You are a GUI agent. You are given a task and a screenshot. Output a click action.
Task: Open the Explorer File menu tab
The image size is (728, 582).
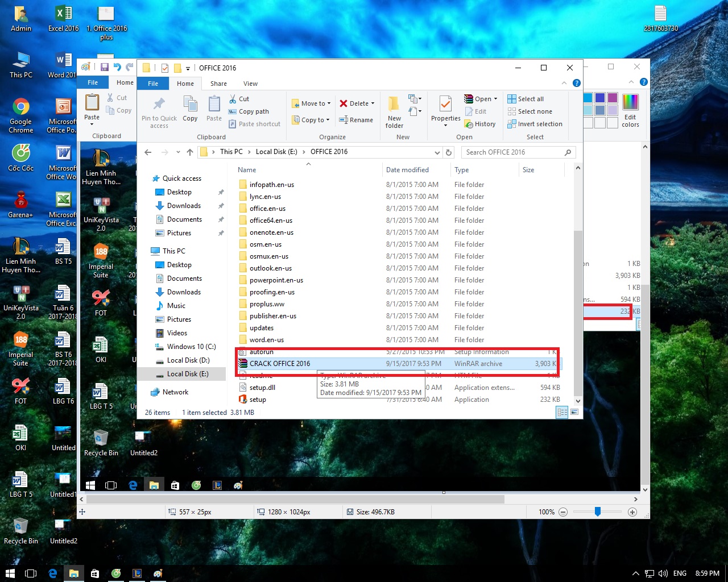(153, 84)
